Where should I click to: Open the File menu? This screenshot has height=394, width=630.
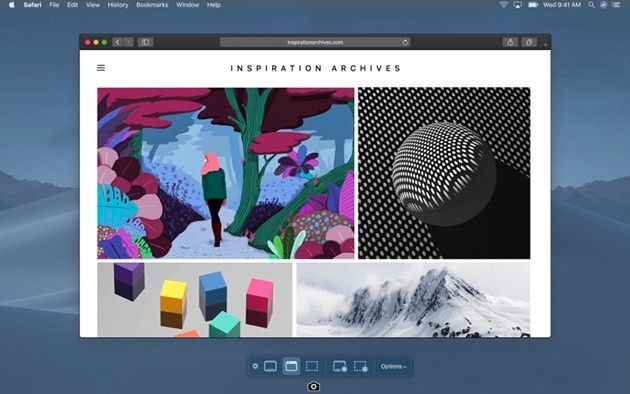tap(54, 5)
